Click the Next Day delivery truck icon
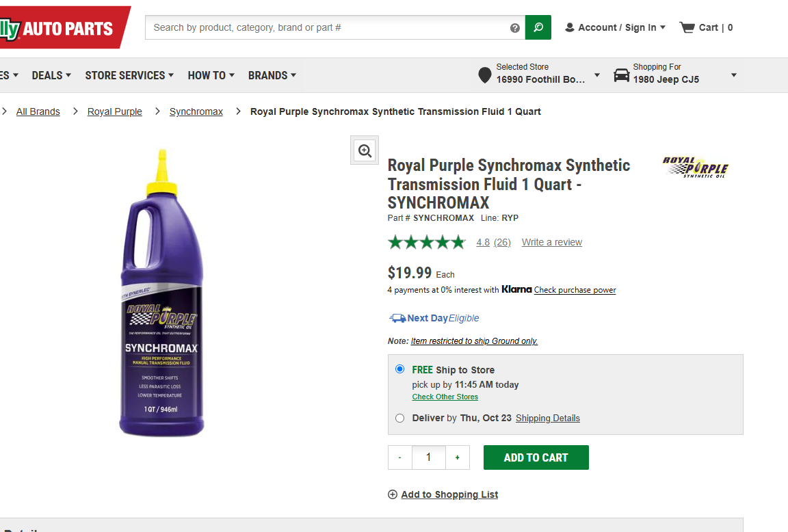The image size is (788, 532). pos(397,318)
